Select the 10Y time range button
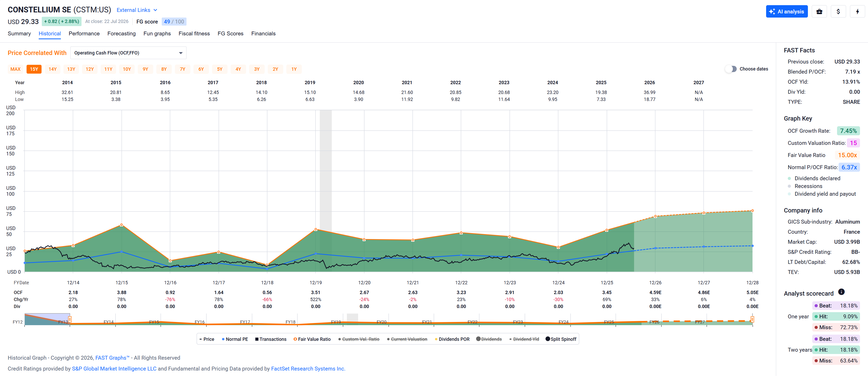The width and height of the screenshot is (868, 378). point(127,69)
